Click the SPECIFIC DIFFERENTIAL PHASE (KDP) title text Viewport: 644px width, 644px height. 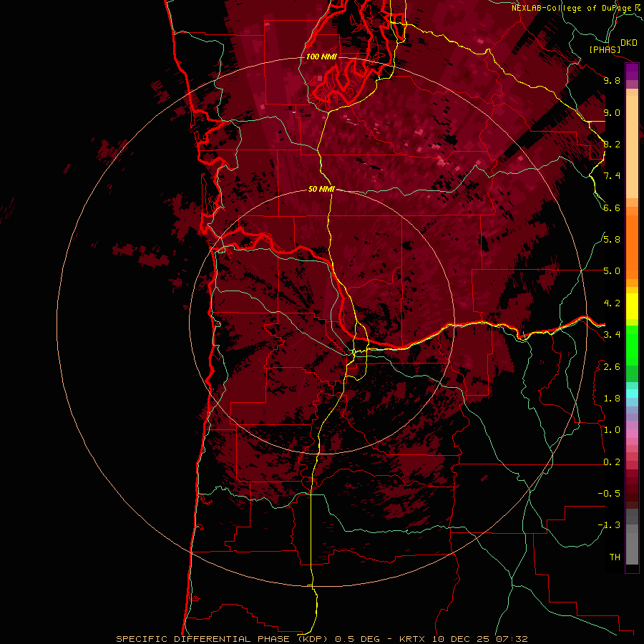[221, 639]
